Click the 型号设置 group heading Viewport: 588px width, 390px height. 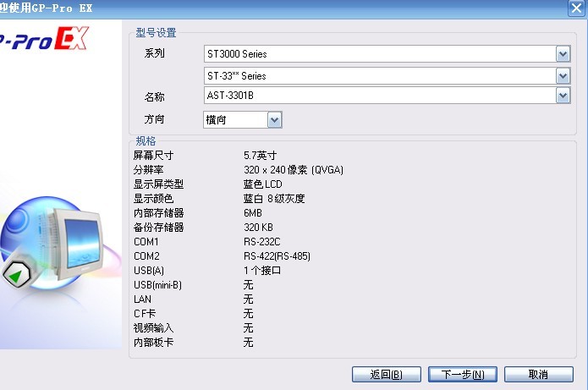pos(156,33)
